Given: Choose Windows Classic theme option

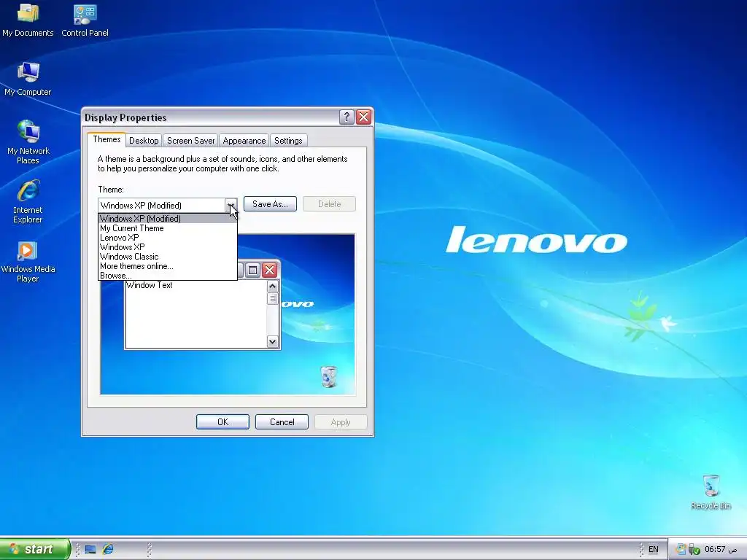Looking at the screenshot, I should (167, 257).
